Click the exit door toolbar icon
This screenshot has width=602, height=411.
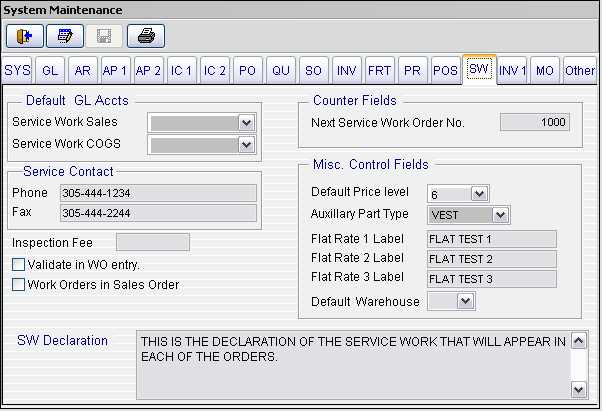pos(25,36)
